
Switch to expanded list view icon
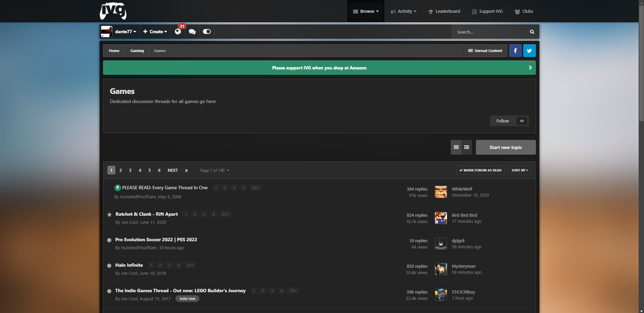click(x=466, y=147)
